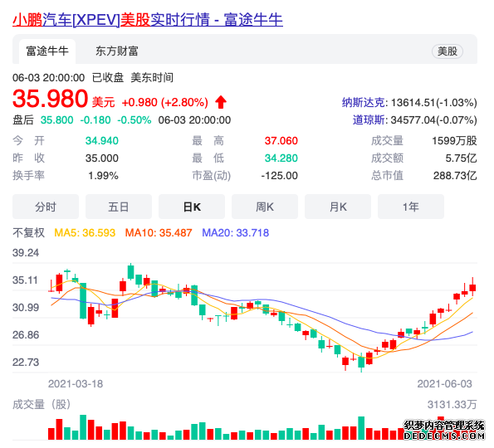Open the 纳斯达克 index link

(x=364, y=103)
